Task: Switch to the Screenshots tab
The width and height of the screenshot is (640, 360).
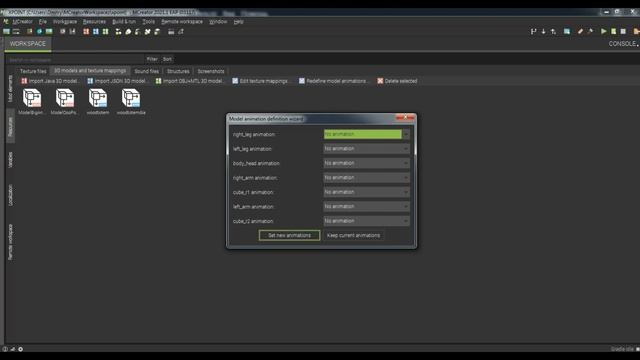Action: pyautogui.click(x=211, y=71)
